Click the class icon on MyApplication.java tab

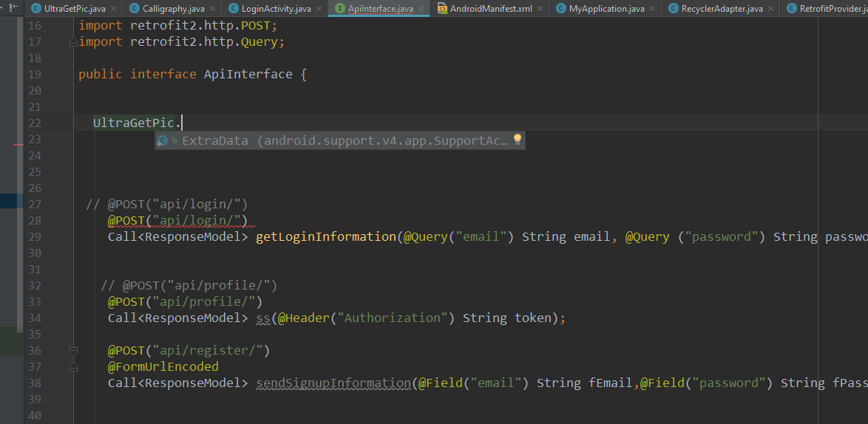pyautogui.click(x=560, y=9)
